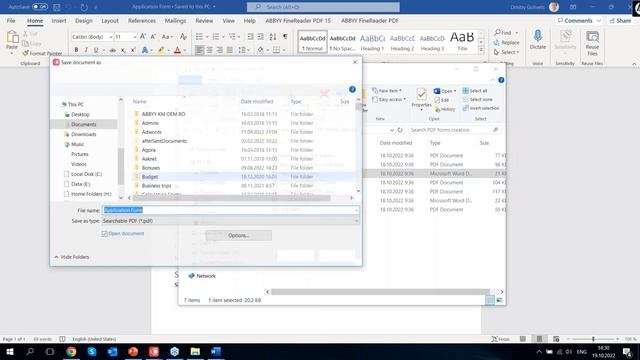Viewport: 640px width, 360px height.
Task: Open the font size dropdown
Action: (x=135, y=37)
